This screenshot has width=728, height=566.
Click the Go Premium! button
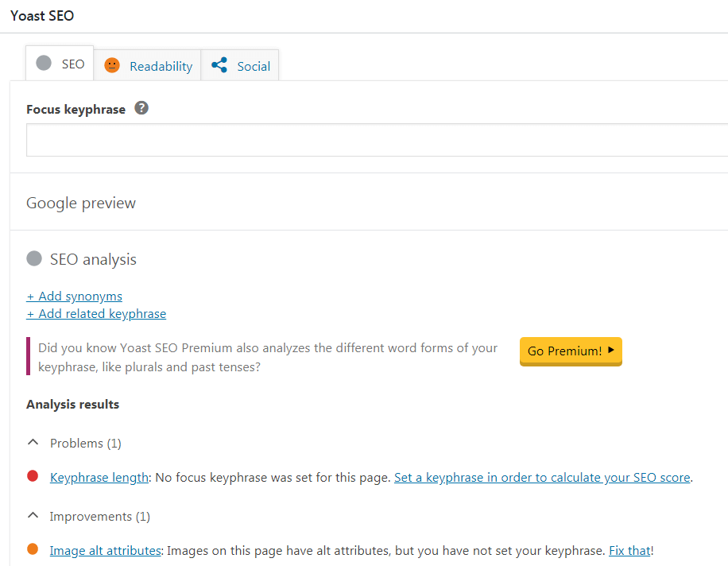point(571,351)
